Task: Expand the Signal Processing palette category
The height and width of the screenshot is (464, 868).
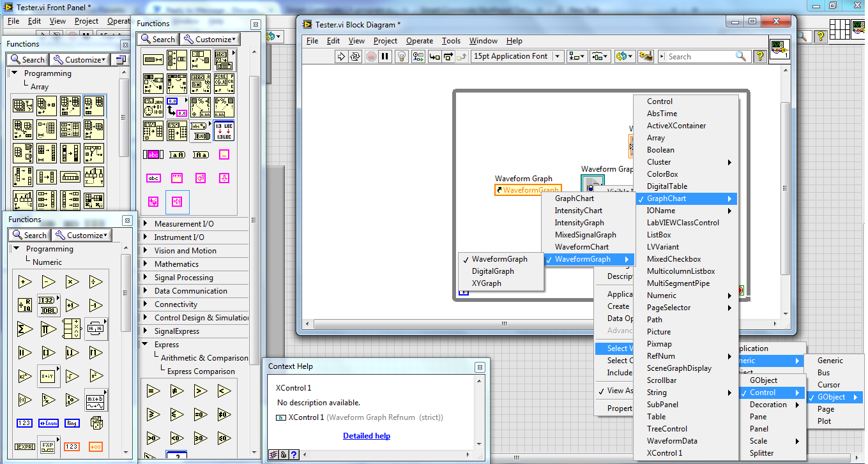Action: (194, 278)
